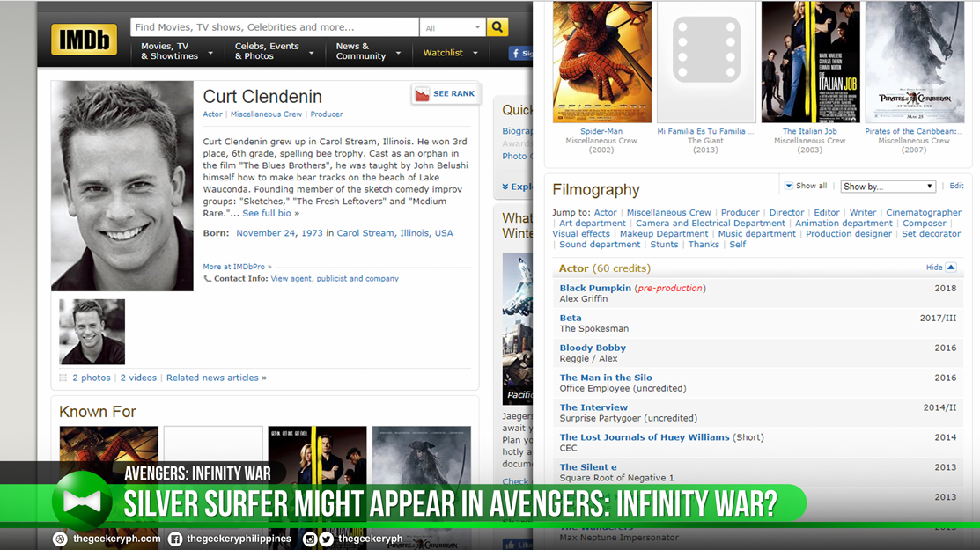Click the Facebook sign-in icon in header

(x=516, y=53)
